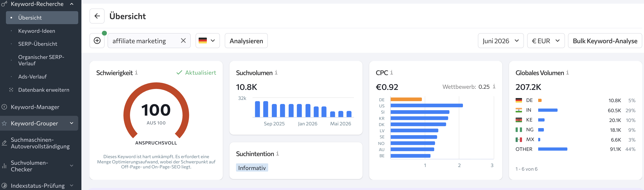This screenshot has height=190, width=644.
Task: Open the CPC info icon
Action: (392, 73)
